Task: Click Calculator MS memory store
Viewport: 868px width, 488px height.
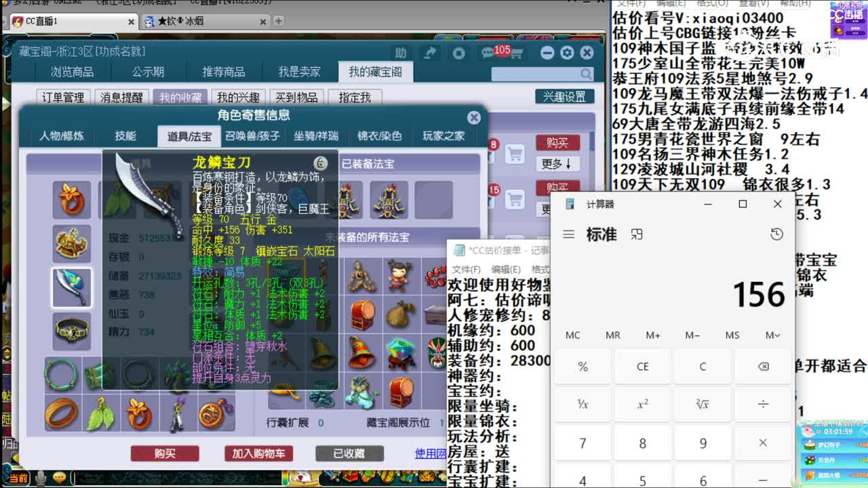Action: click(732, 335)
